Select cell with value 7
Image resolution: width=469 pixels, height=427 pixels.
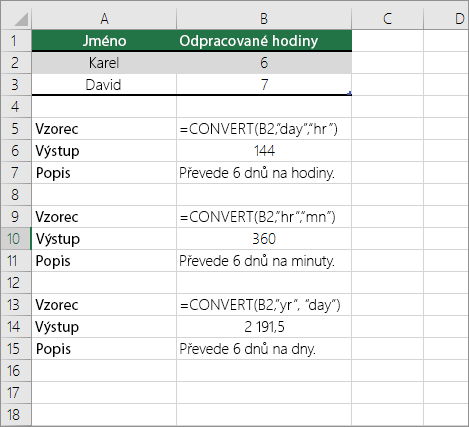tap(264, 85)
